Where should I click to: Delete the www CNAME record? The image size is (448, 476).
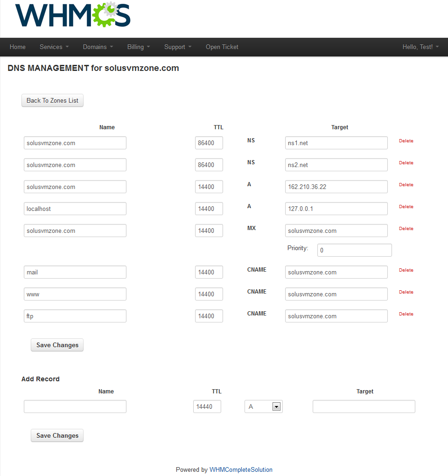tap(406, 292)
